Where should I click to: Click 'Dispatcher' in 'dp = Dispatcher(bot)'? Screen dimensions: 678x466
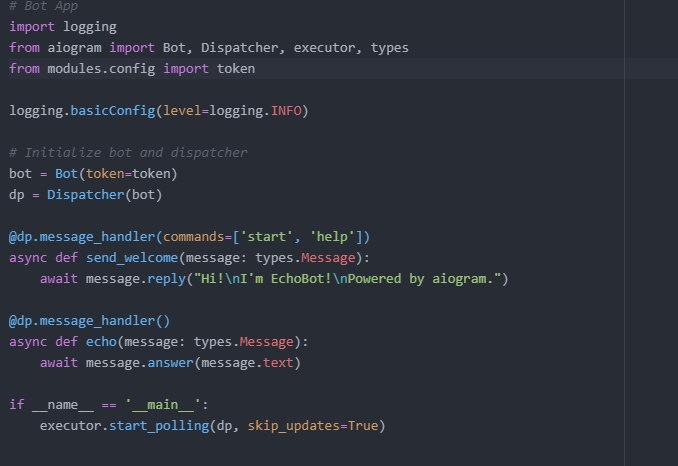tap(86, 195)
